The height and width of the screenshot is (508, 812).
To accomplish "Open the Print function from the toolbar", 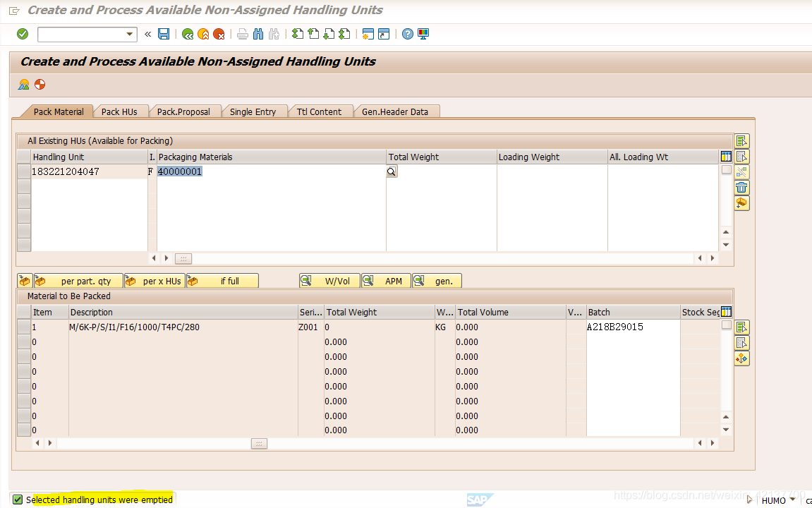I will [x=241, y=33].
